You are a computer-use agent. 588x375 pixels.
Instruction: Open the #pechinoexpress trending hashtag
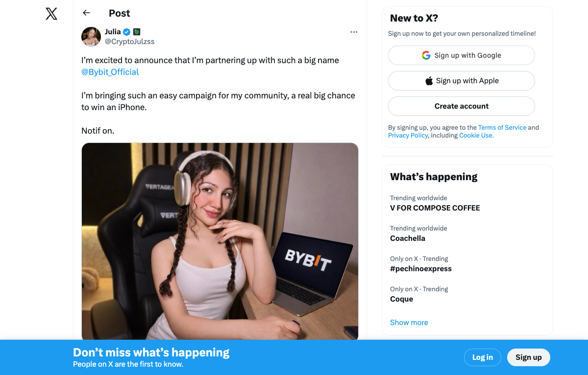[x=420, y=269]
